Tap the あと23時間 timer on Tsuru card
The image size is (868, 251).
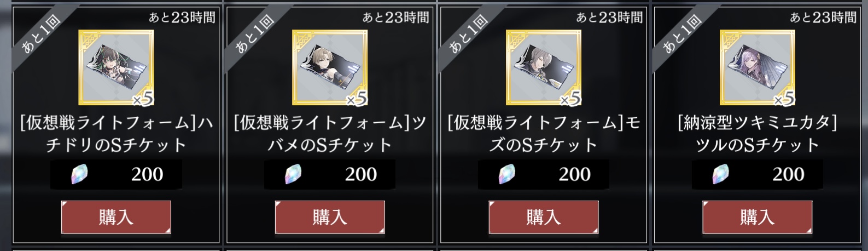click(x=823, y=18)
